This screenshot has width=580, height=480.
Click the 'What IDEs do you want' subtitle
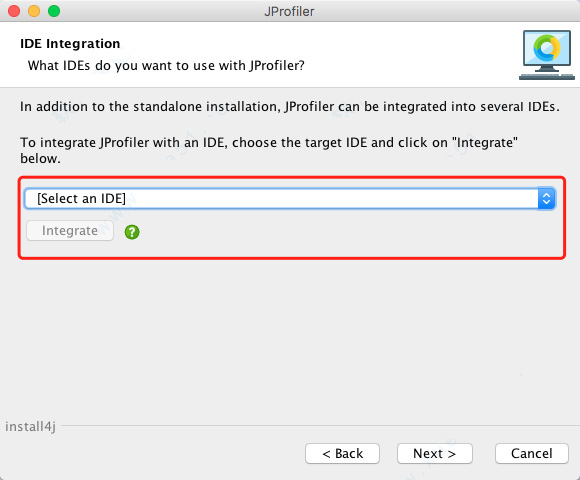[x=166, y=65]
